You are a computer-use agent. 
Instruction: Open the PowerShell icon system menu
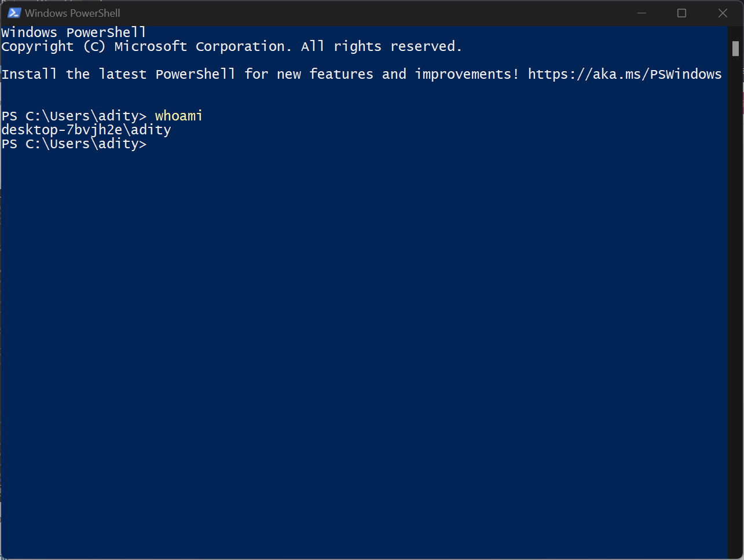coord(14,13)
